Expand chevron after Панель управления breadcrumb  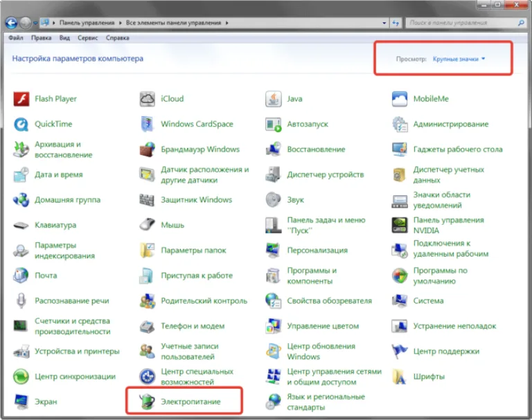[x=120, y=23]
